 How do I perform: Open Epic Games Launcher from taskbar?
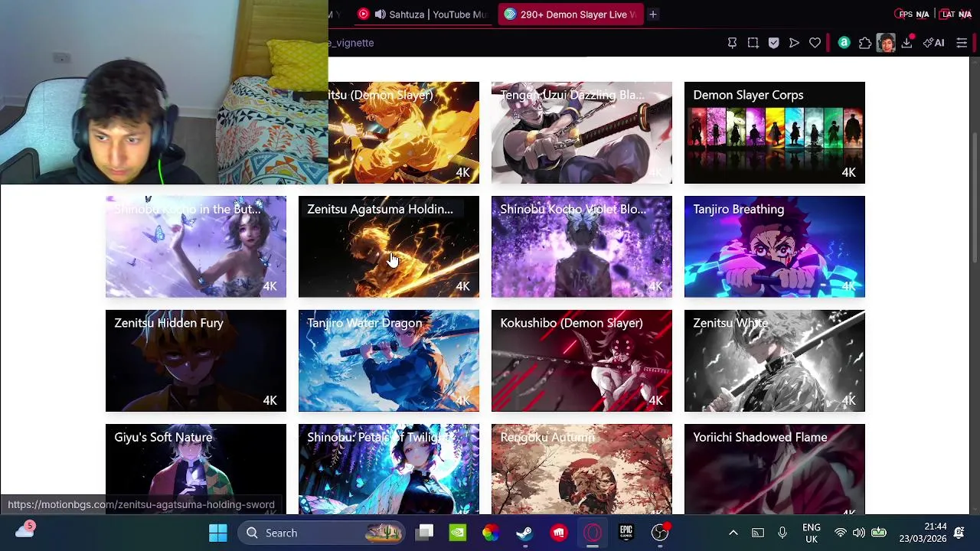coord(626,533)
